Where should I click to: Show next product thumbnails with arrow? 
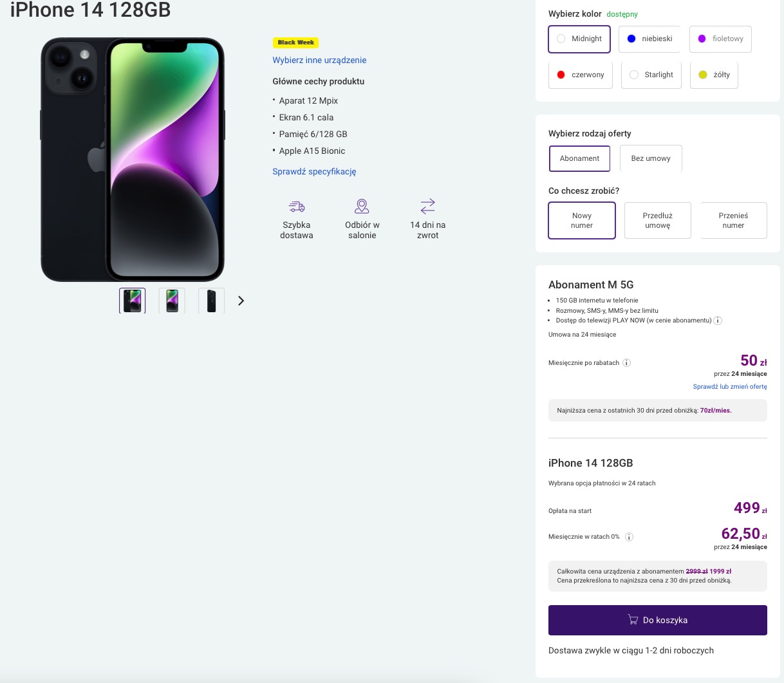241,301
